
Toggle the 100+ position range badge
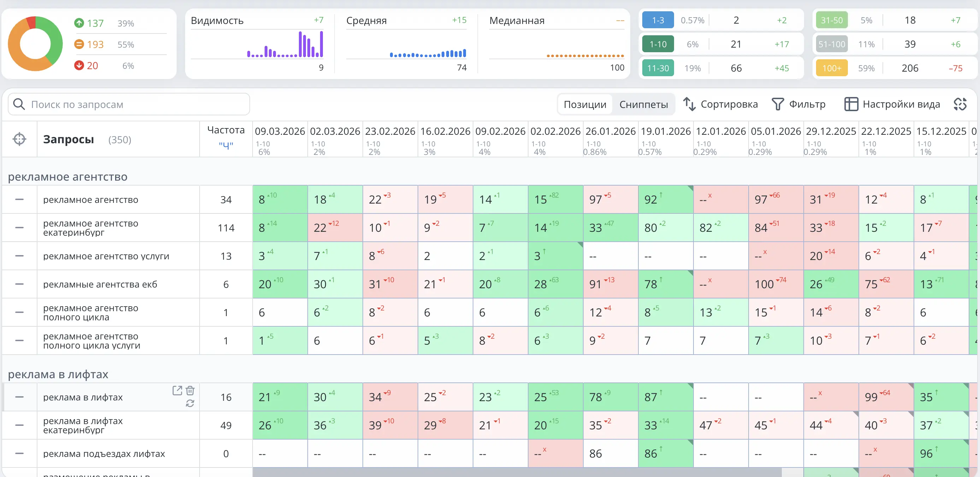832,68
